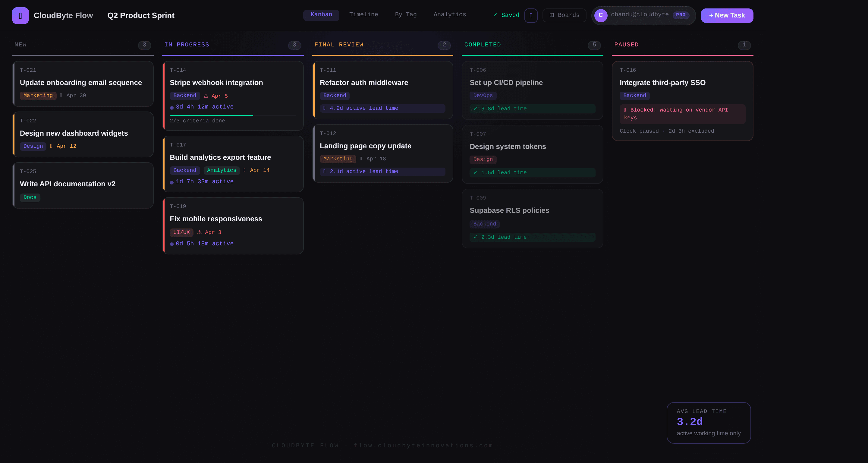Toggle the theme switch next to Saved

pos(531,15)
